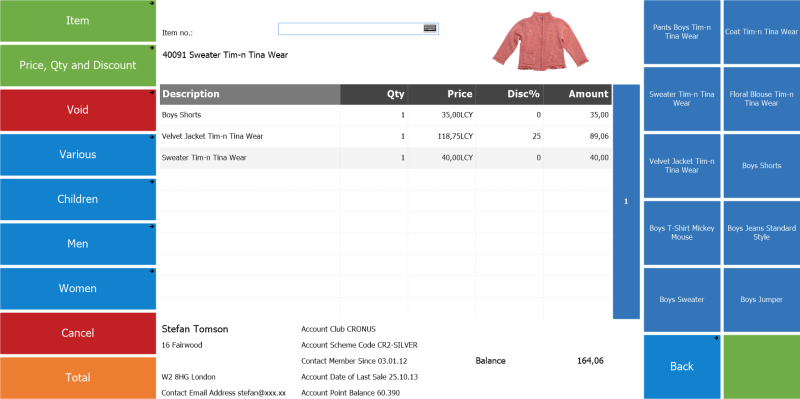
Task: Click the orange Total button
Action: (x=78, y=378)
